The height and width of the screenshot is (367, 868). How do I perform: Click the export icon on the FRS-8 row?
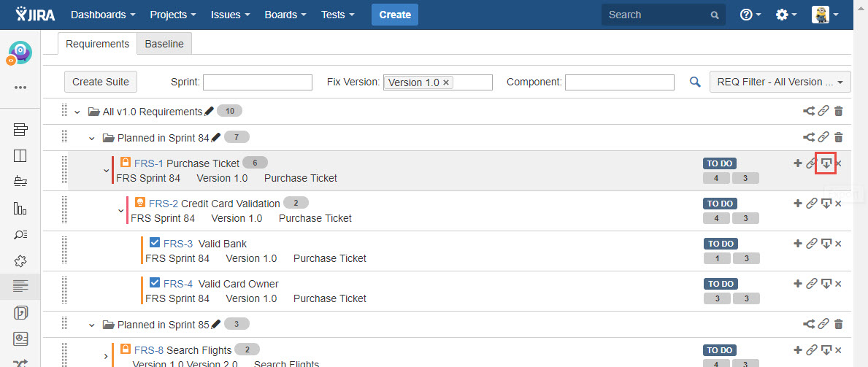(x=826, y=350)
